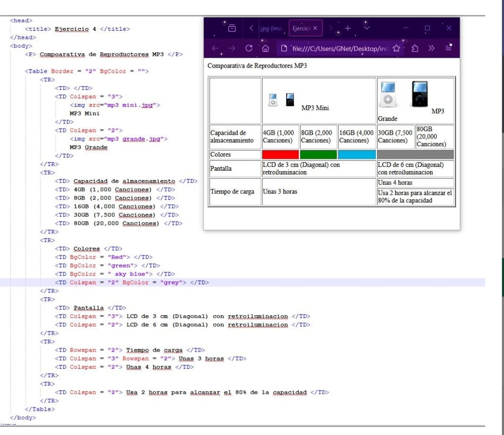
Task: Select the Ejercicio tab
Action: [301, 28]
